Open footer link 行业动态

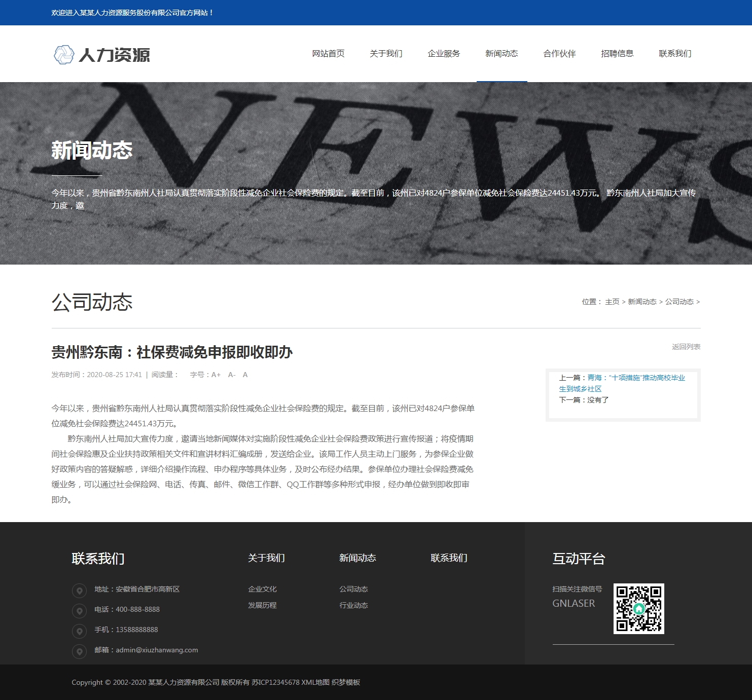tap(353, 605)
